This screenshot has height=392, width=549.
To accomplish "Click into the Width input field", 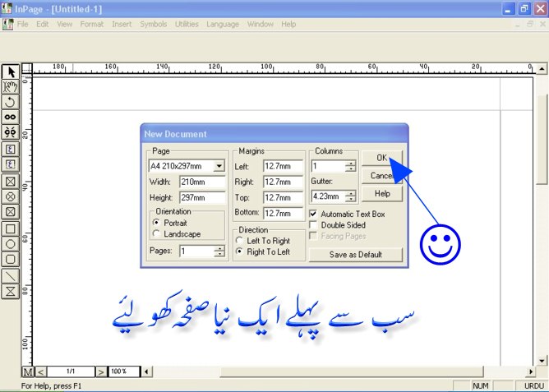I will coord(202,182).
